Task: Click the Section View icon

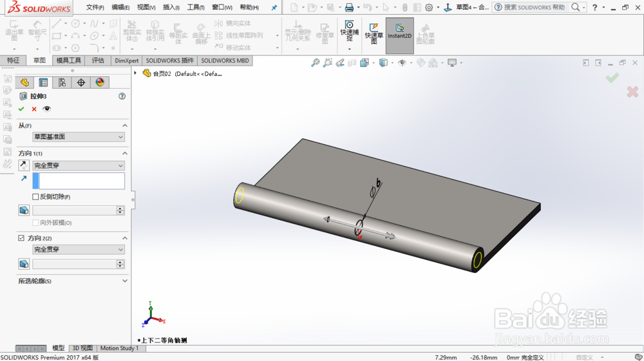Action: point(352,63)
